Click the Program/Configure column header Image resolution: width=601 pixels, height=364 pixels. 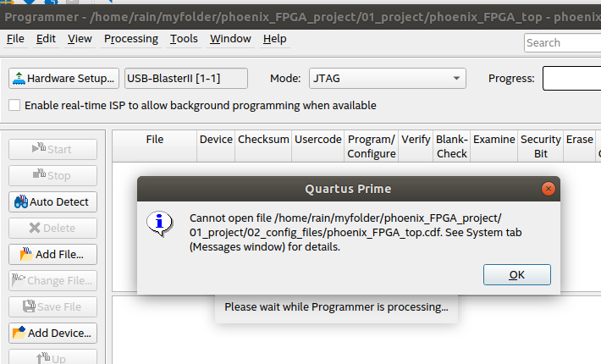[x=372, y=146]
